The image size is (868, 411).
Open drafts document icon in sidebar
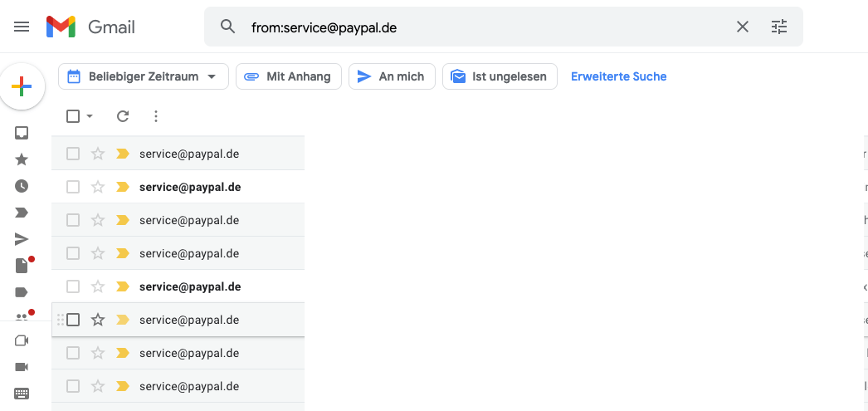click(x=22, y=266)
